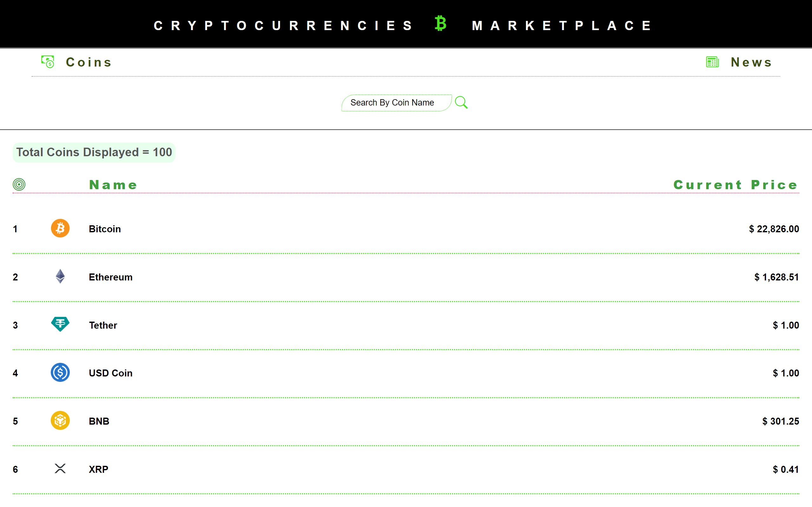
Task: Click the green Bitcoin logo in header
Action: click(x=441, y=24)
